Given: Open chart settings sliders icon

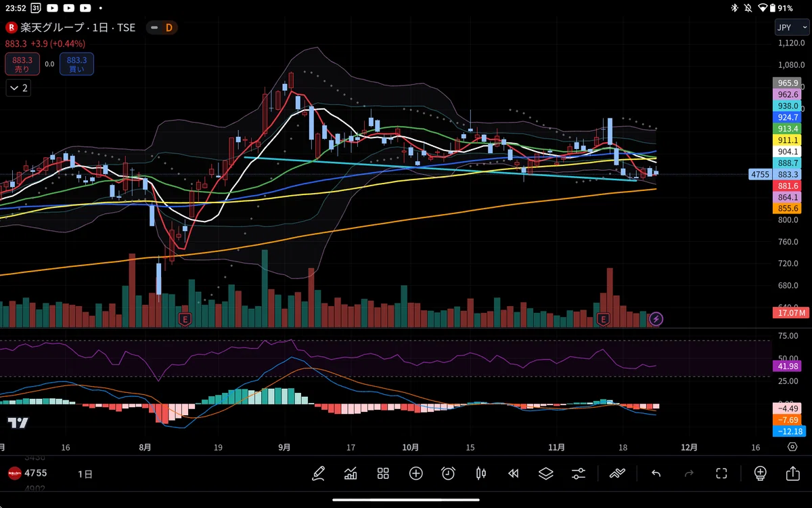Looking at the screenshot, I should point(579,473).
